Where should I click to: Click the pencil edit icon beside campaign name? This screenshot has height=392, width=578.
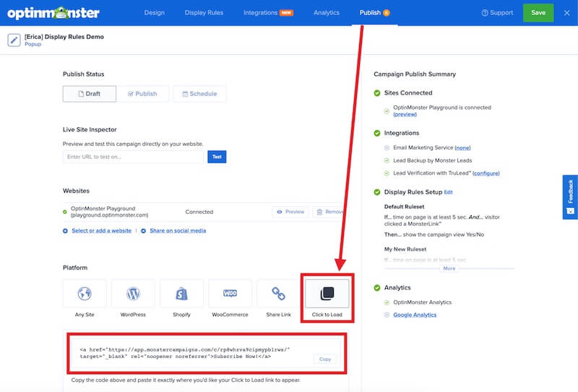(x=14, y=40)
